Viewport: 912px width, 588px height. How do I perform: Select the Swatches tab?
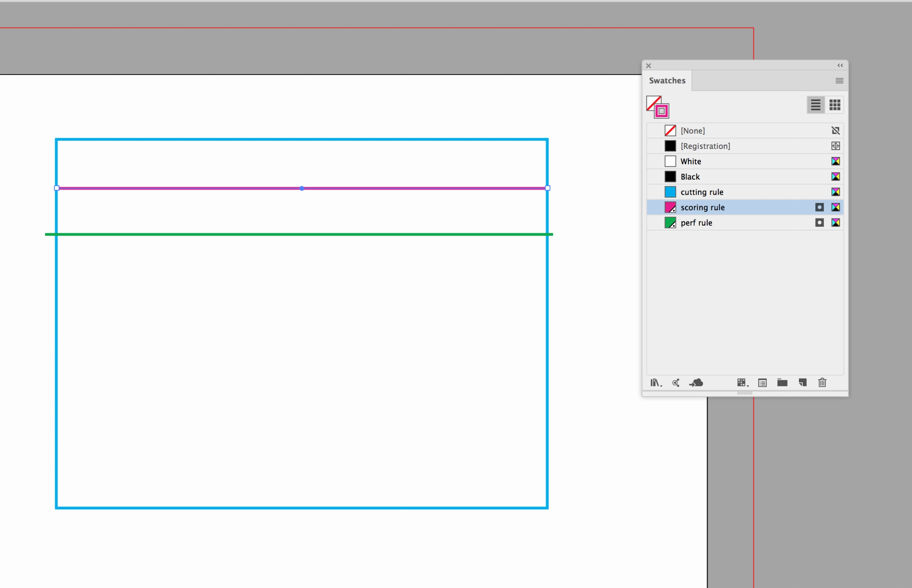point(667,81)
